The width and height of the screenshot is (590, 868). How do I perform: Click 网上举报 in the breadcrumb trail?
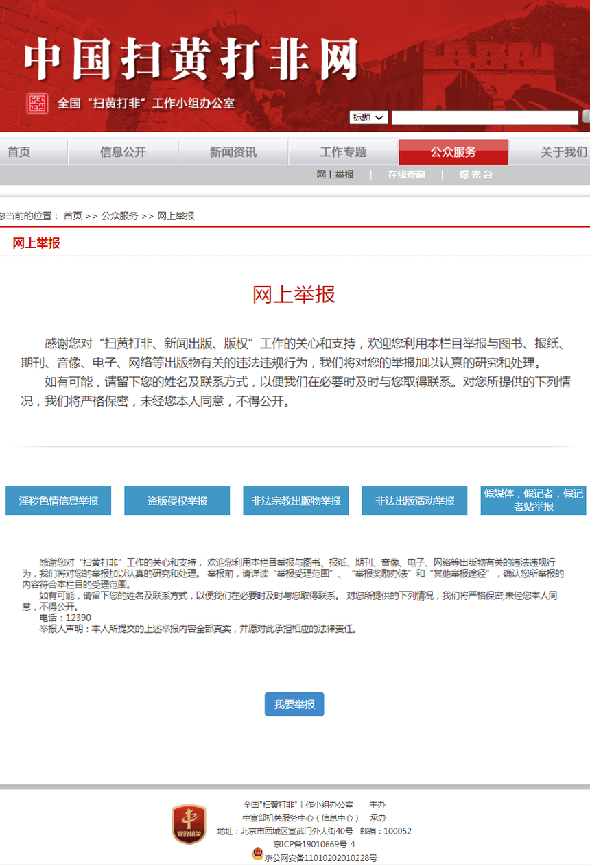176,216
